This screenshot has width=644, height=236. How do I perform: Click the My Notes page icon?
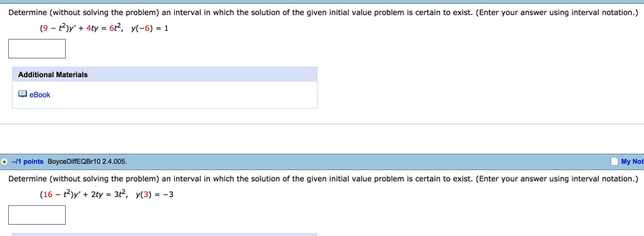(614, 162)
